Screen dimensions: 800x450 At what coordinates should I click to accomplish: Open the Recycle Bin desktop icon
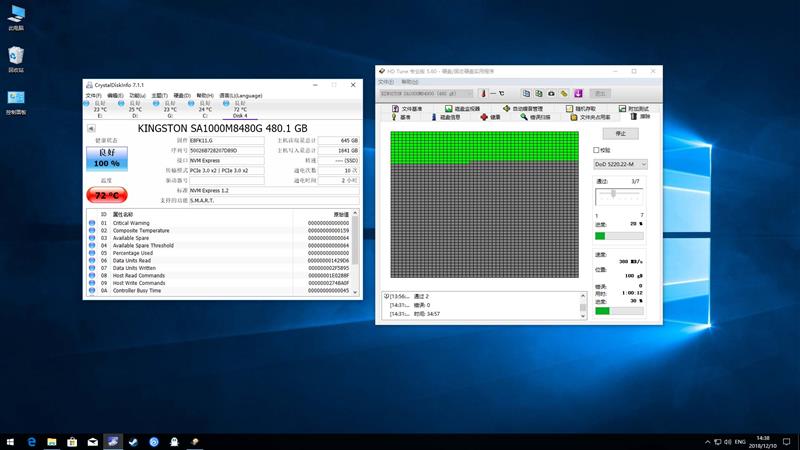[x=16, y=59]
